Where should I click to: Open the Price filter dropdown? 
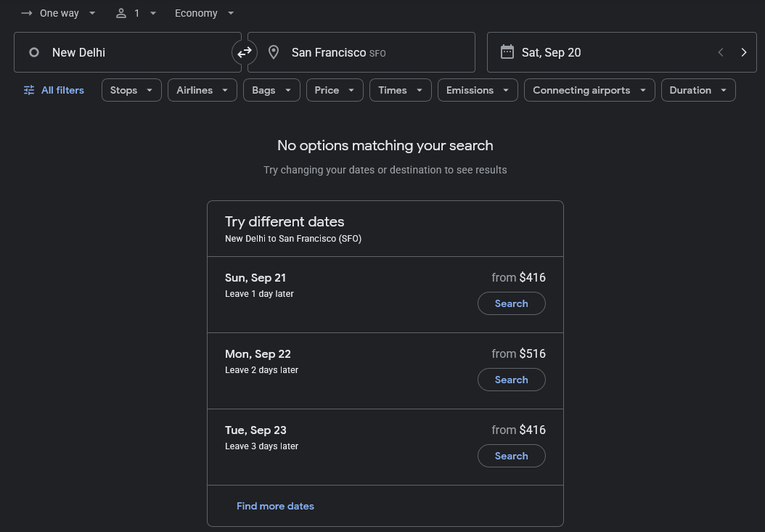[x=335, y=90]
